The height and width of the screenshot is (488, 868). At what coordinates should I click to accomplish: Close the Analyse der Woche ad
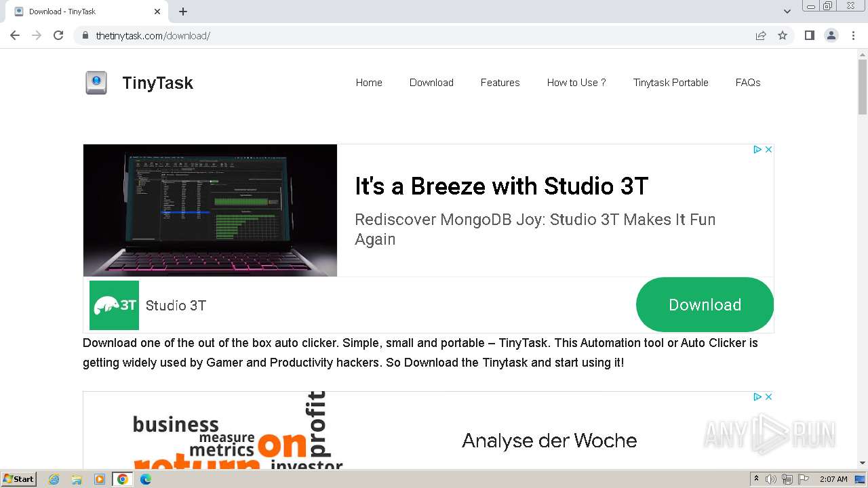click(x=768, y=396)
